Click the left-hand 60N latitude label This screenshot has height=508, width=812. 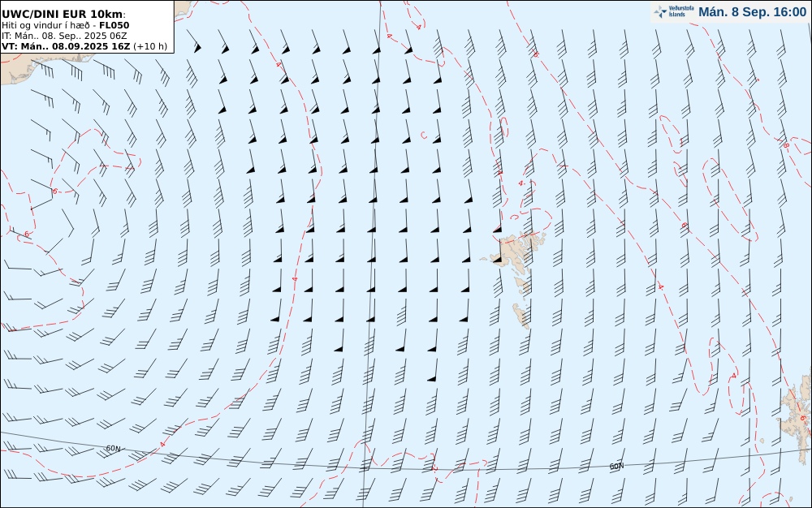113,449
